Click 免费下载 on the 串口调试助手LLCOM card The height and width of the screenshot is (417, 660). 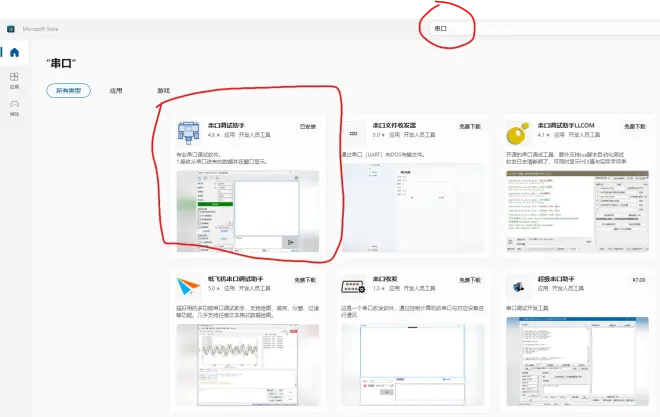[x=635, y=126]
